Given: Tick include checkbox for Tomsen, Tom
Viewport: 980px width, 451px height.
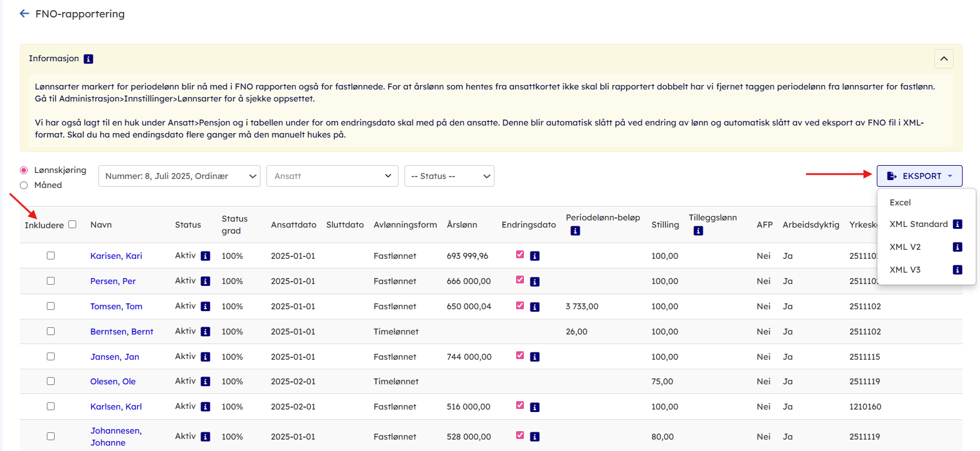Looking at the screenshot, I should (51, 306).
